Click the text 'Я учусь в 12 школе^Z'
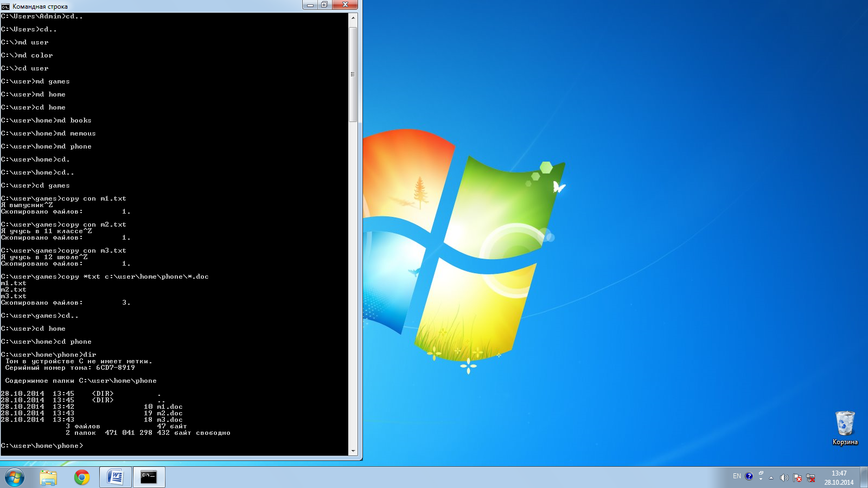Screen dimensions: 868x488 click(x=44, y=257)
